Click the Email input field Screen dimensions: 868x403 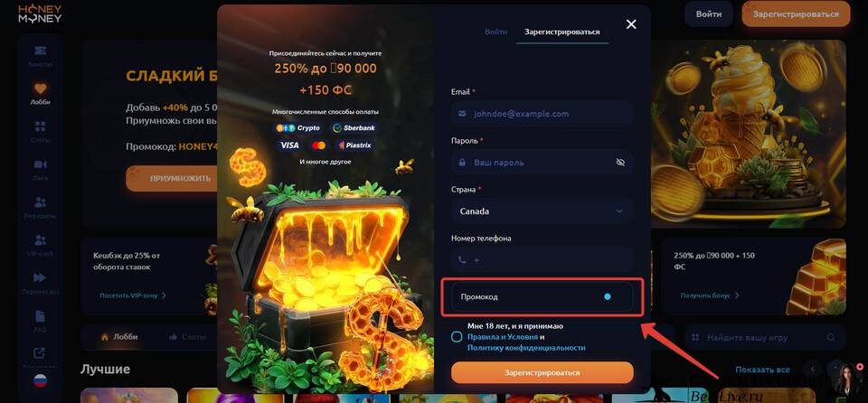542,114
